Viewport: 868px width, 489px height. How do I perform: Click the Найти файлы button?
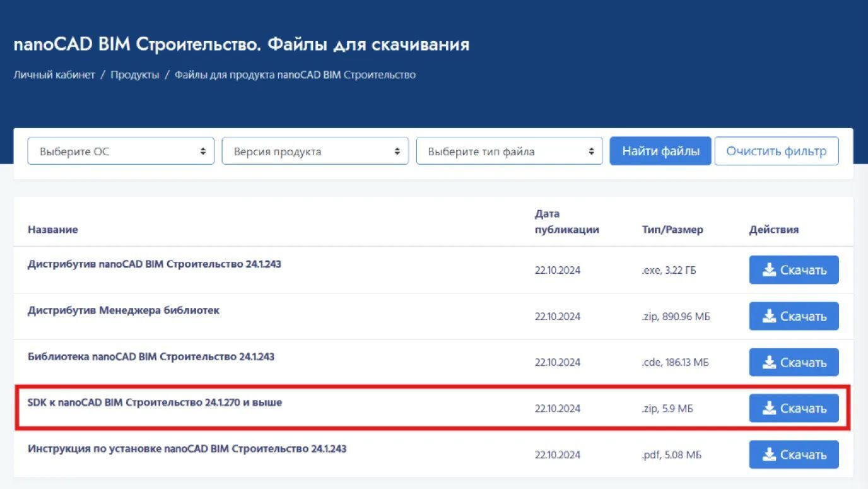(660, 151)
